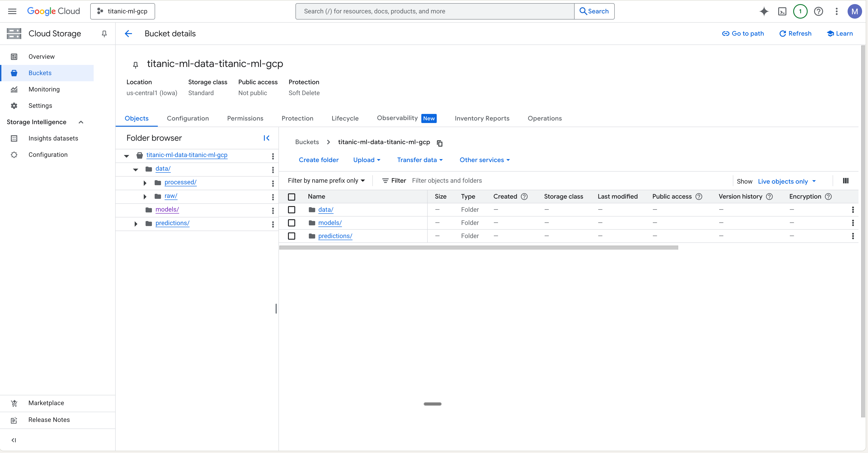Expand the processed/ folder in the tree
The image size is (868, 453).
pos(145,182)
